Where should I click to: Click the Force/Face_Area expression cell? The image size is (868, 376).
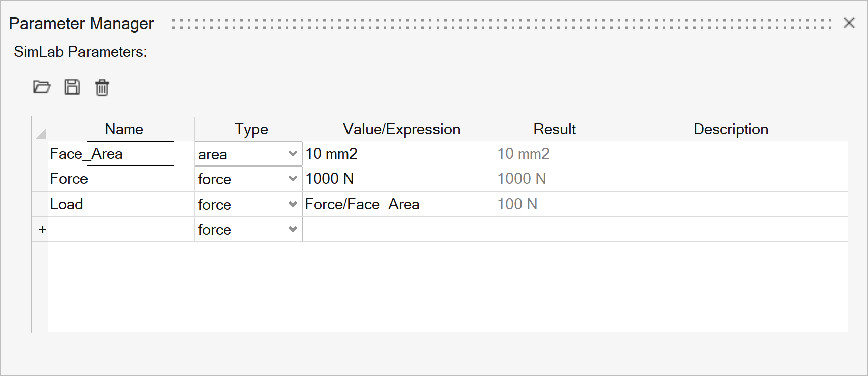[399, 204]
